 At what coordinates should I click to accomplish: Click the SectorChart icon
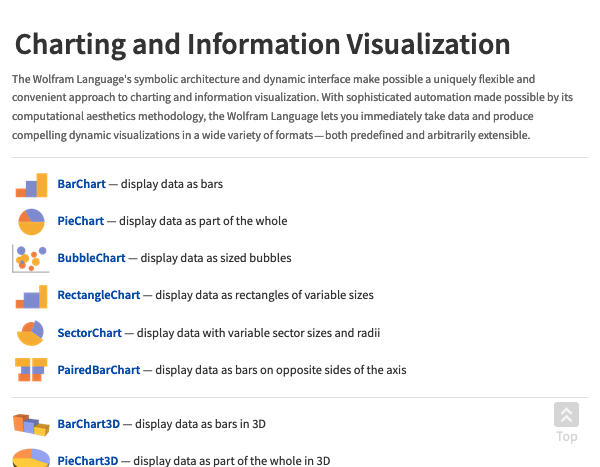click(x=31, y=333)
